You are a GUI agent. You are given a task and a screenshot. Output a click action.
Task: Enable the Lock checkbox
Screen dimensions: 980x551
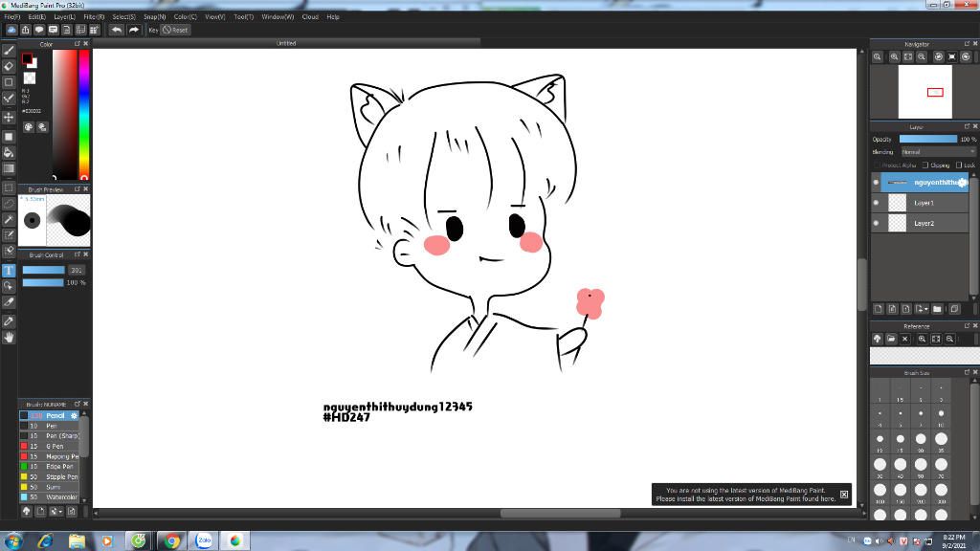tap(959, 165)
